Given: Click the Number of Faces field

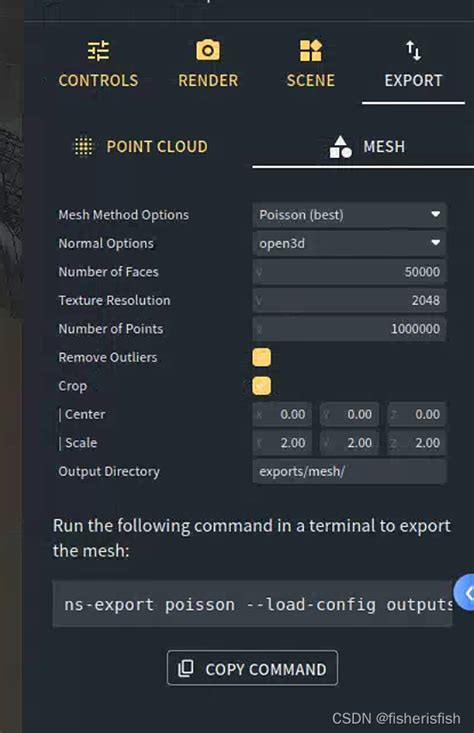Looking at the screenshot, I should (349, 272).
